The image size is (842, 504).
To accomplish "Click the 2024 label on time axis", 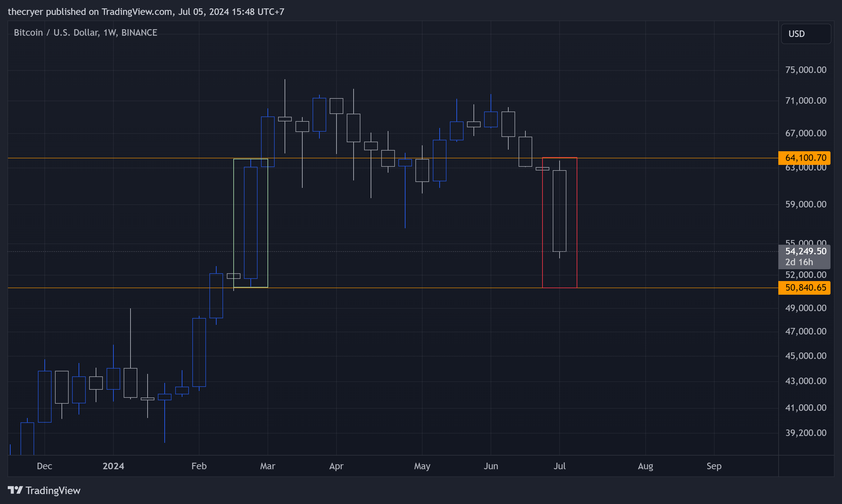I will click(113, 466).
